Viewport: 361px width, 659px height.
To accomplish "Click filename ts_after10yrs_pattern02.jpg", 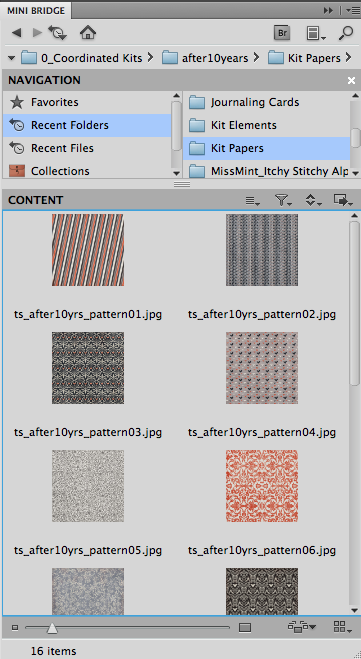I will click(262, 314).
